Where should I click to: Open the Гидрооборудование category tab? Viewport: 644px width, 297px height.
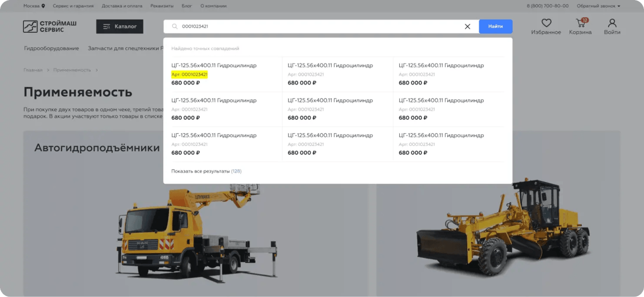[x=51, y=48]
